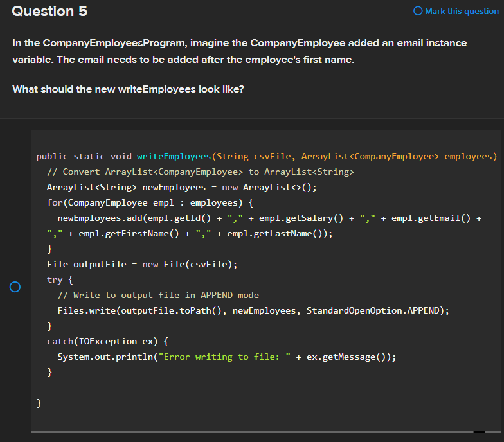Click the 'empl.getFirstName()' continuation line
Screen dimensions: 504x442
190,234
